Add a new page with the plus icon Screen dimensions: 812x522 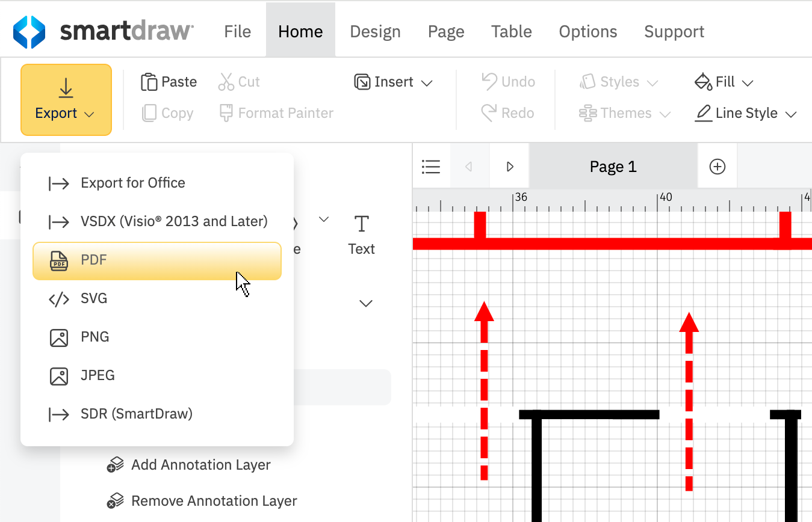coord(717,167)
